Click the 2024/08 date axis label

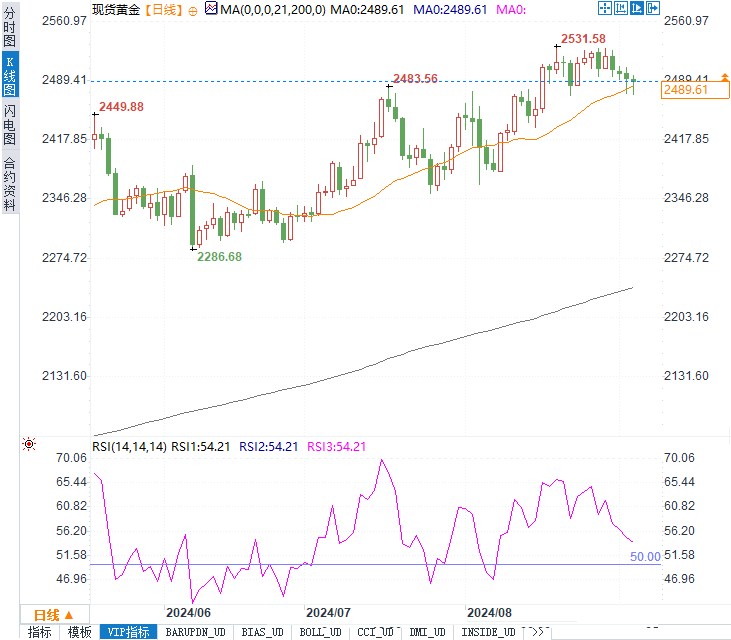[x=490, y=612]
